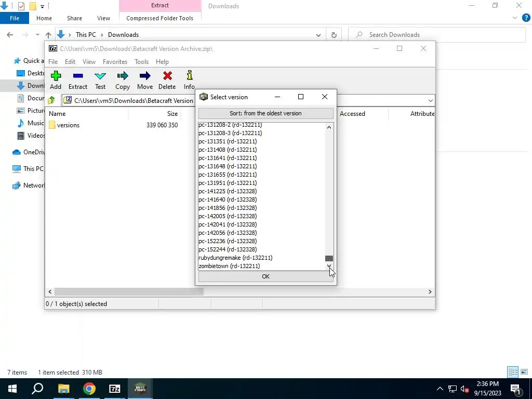Go up one folder in 7-Zip
The image size is (532, 399).
tap(51, 100)
